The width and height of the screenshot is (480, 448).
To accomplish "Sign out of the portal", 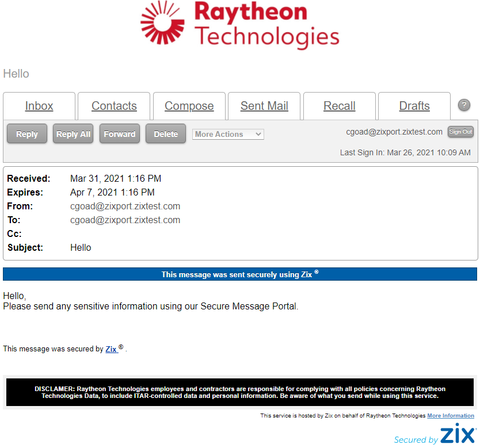I will tap(460, 132).
